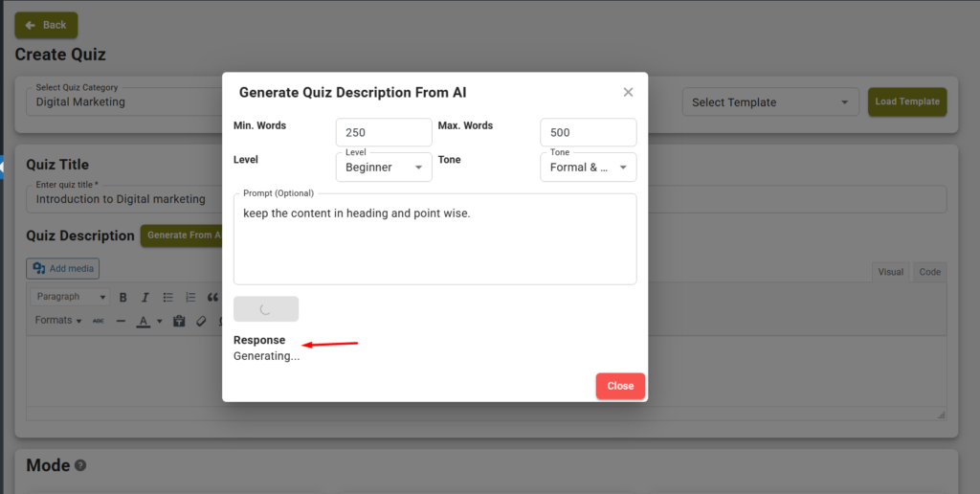Click the 'Mode' section heading
Screen dimensions: 980x494
point(48,465)
